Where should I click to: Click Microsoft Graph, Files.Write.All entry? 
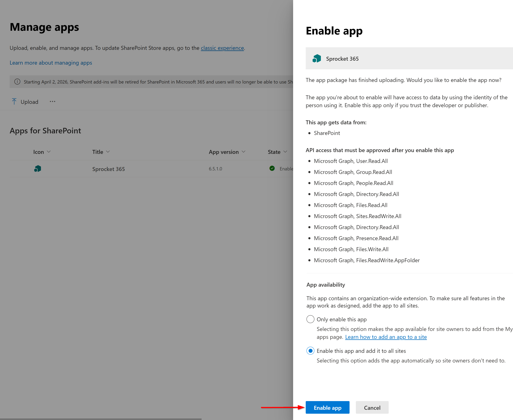point(351,249)
